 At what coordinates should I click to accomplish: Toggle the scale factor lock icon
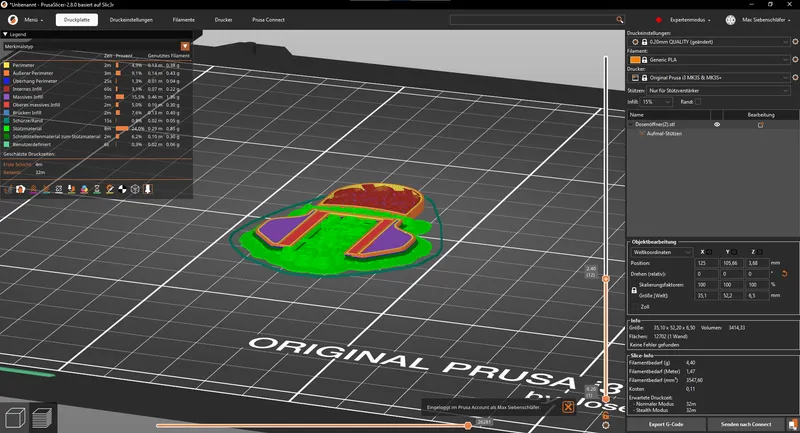pyautogui.click(x=632, y=289)
